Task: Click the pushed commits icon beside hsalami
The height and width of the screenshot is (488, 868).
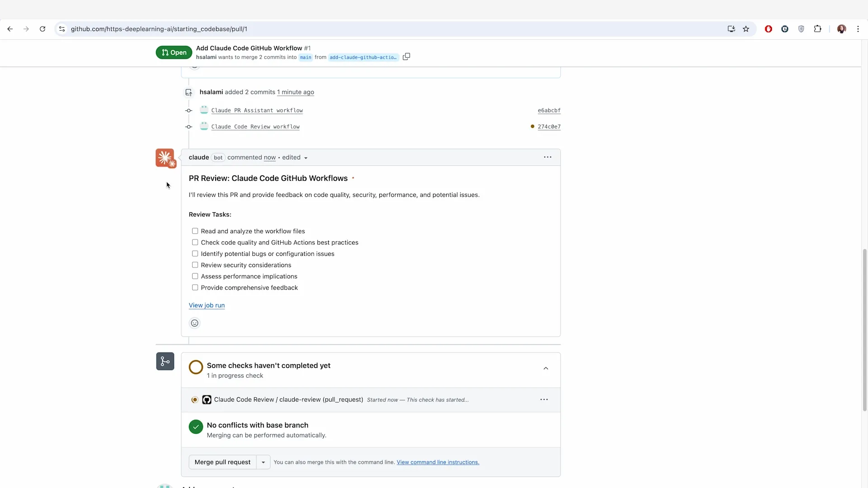Action: 189,92
